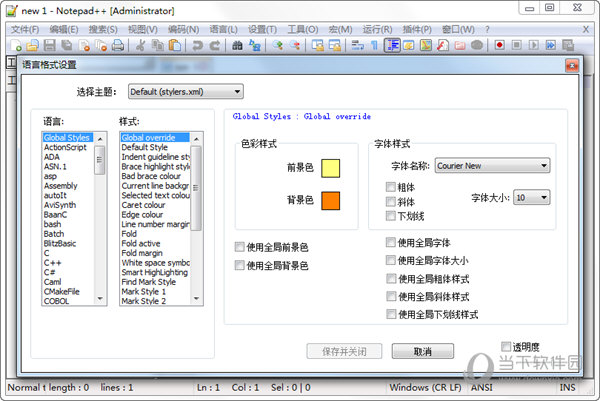Click language list scroll-down arrow
This screenshot has height=401, width=600.
click(100, 298)
